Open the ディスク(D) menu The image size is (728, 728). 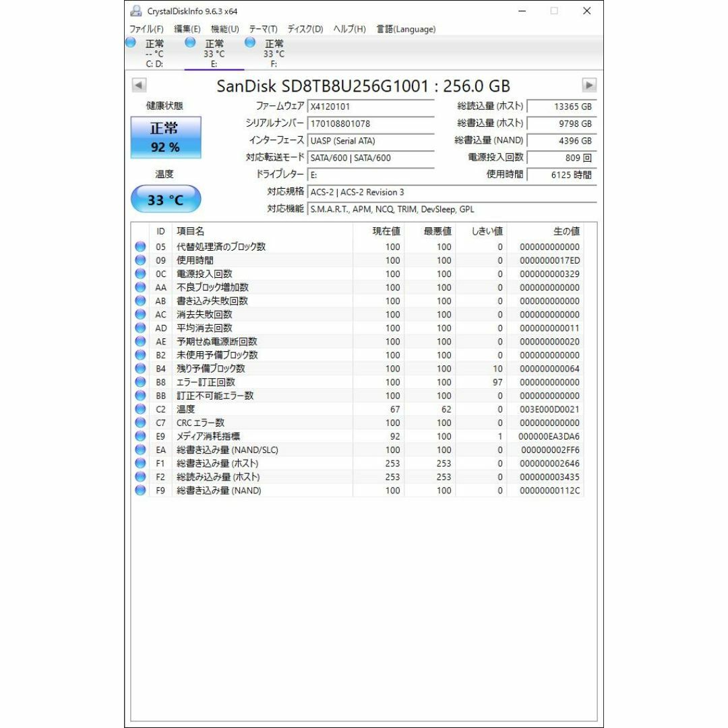pos(305,29)
